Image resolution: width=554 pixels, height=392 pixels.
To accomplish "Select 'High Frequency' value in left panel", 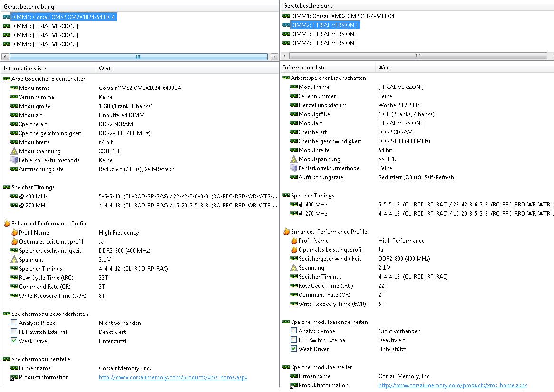I will (x=119, y=233).
